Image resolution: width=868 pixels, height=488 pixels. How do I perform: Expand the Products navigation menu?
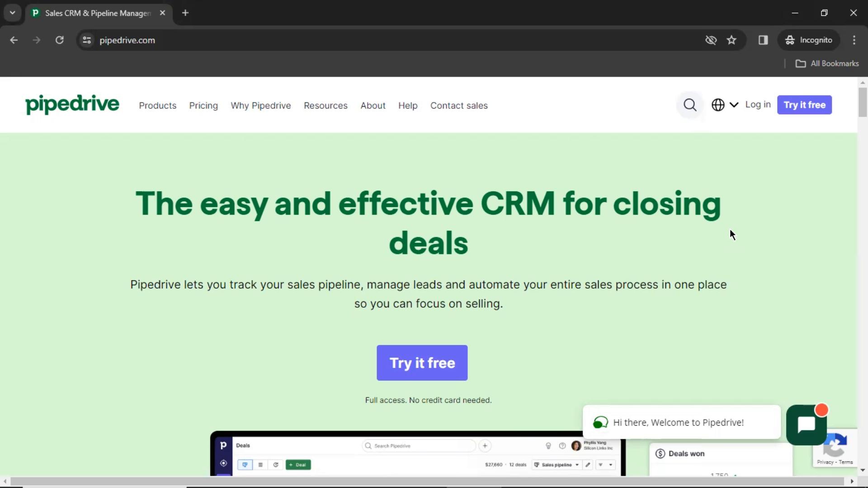tap(158, 105)
